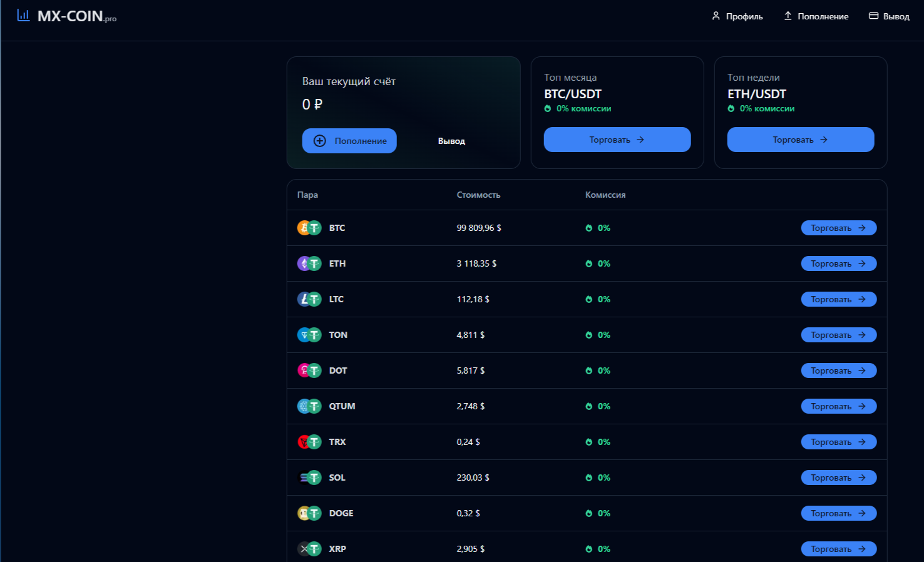This screenshot has height=562, width=924.
Task: Click the 0% commission flame icon for LTC
Action: tap(588, 299)
